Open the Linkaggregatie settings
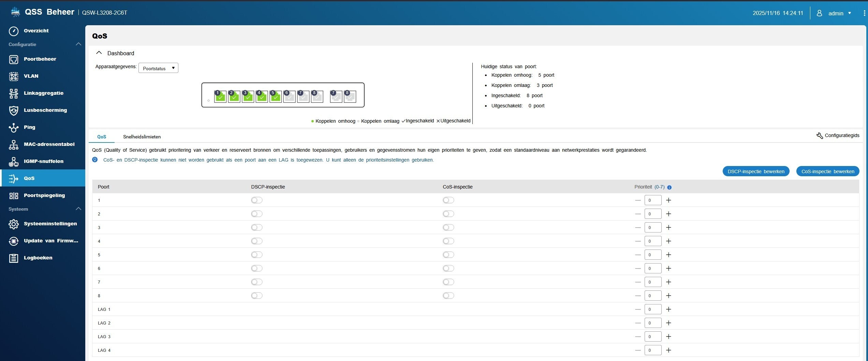Screen dimensions: 868x361 (44, 93)
